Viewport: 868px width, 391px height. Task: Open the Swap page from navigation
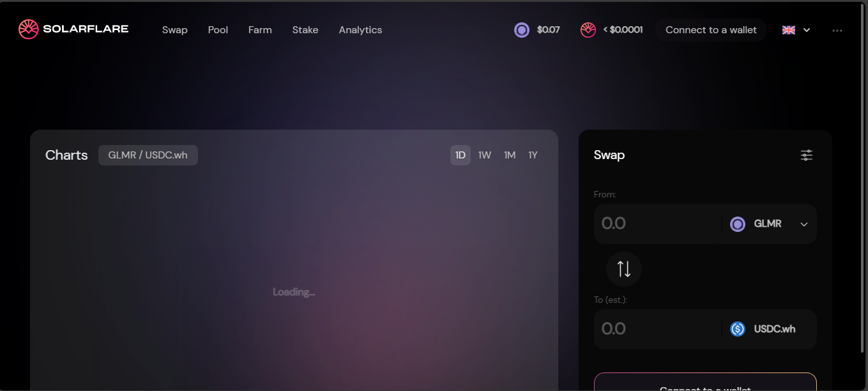(175, 30)
